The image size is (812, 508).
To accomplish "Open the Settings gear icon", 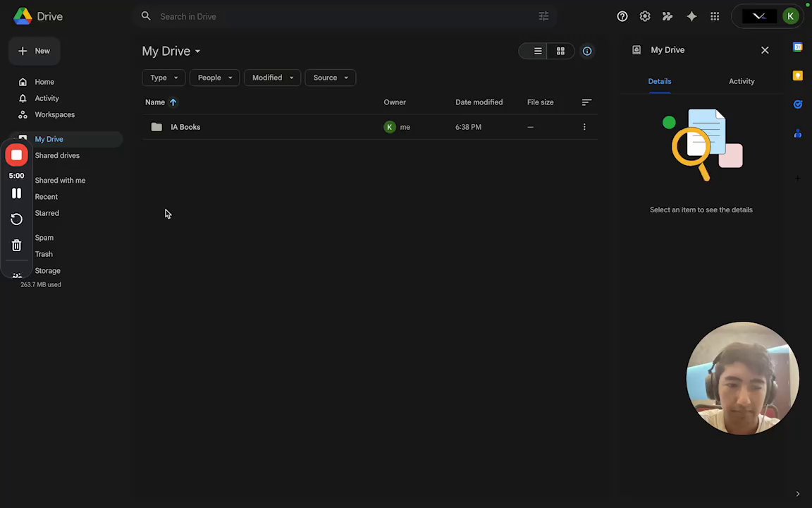I will pyautogui.click(x=645, y=16).
